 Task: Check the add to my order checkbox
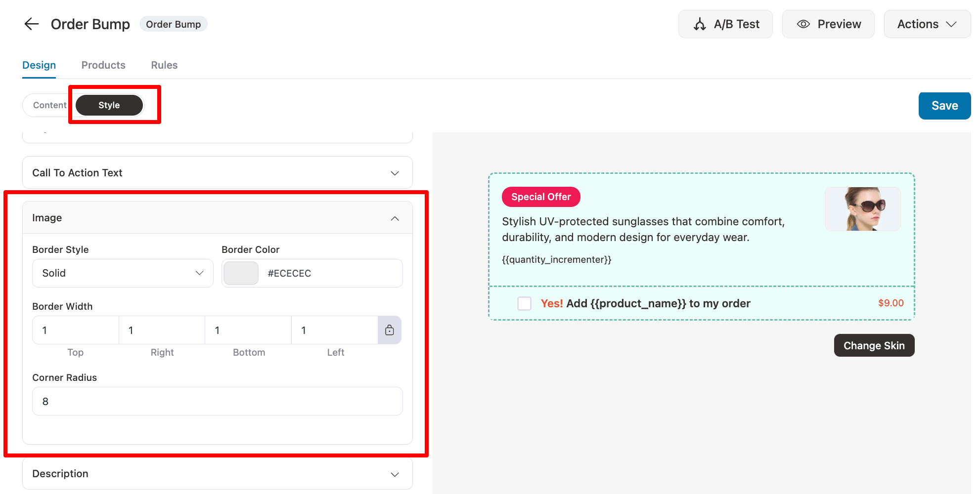coord(524,303)
